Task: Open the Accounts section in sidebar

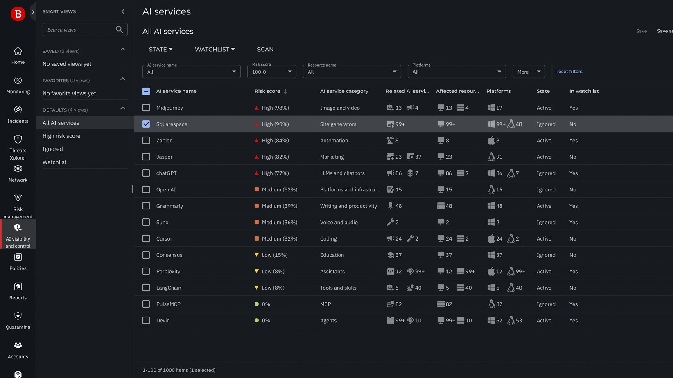Action: tap(18, 350)
